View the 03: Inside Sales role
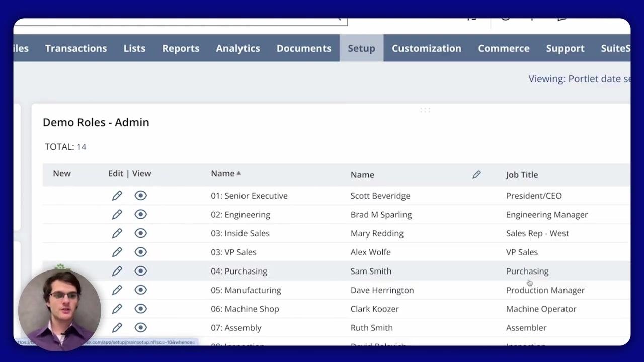This screenshot has width=644, height=362. [140, 233]
